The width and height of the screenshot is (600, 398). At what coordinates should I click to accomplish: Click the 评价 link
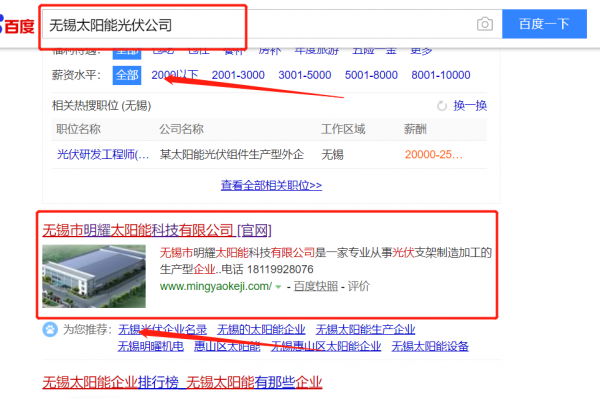(x=359, y=286)
